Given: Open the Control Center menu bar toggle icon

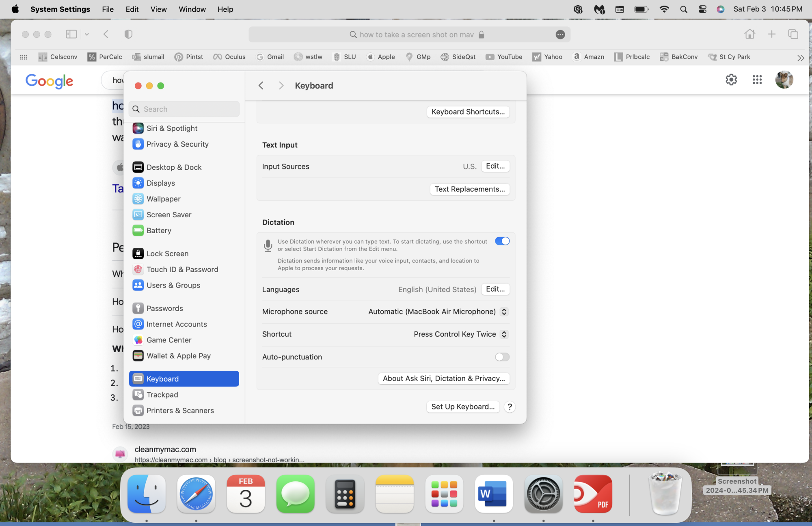Looking at the screenshot, I should point(702,9).
